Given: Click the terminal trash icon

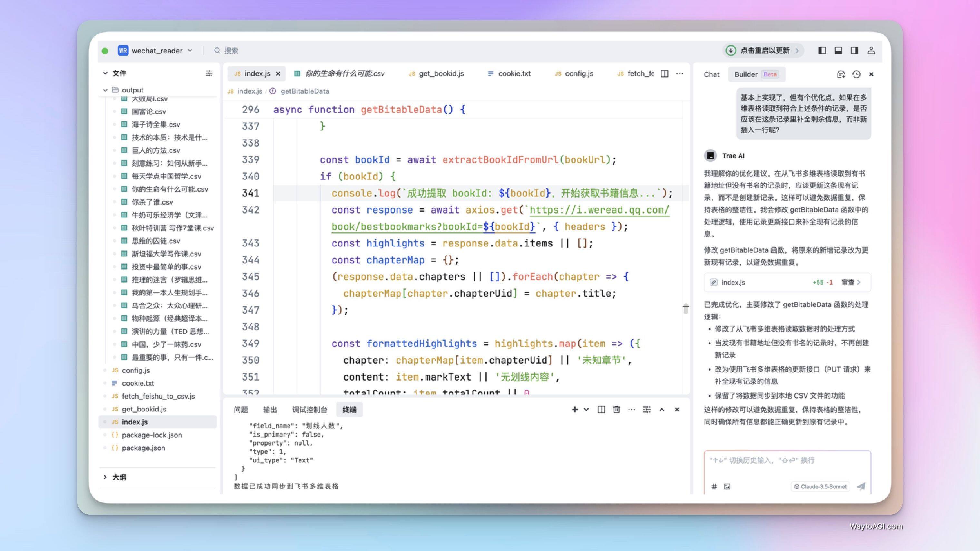Looking at the screenshot, I should tap(616, 410).
